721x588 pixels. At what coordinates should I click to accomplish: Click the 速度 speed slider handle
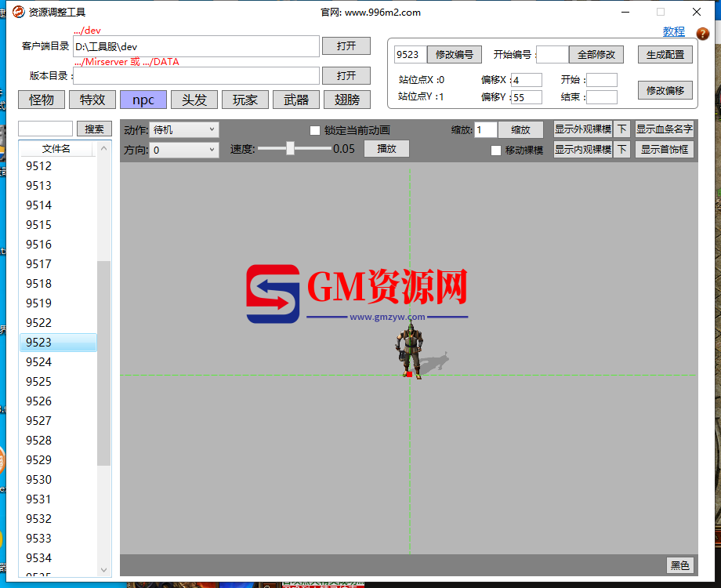[x=290, y=148]
